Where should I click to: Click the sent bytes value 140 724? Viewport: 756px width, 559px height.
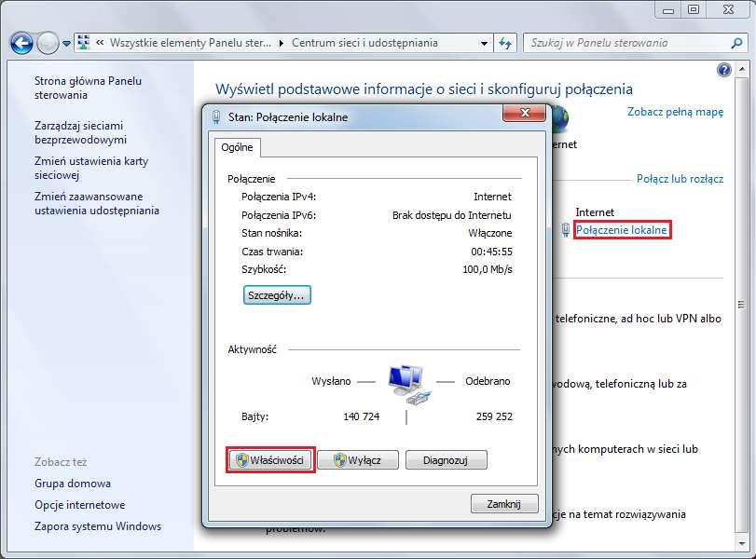[361, 416]
